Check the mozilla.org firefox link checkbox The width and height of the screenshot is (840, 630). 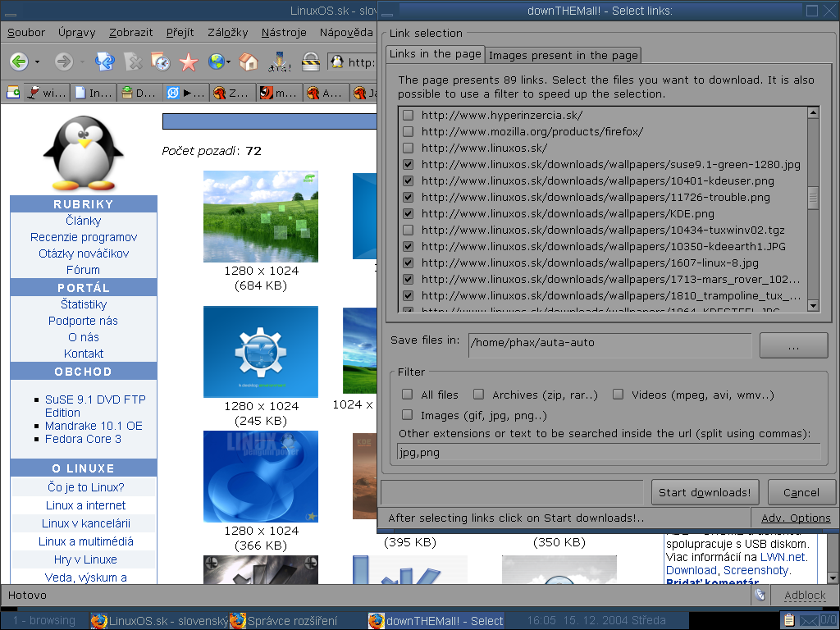pyautogui.click(x=409, y=131)
